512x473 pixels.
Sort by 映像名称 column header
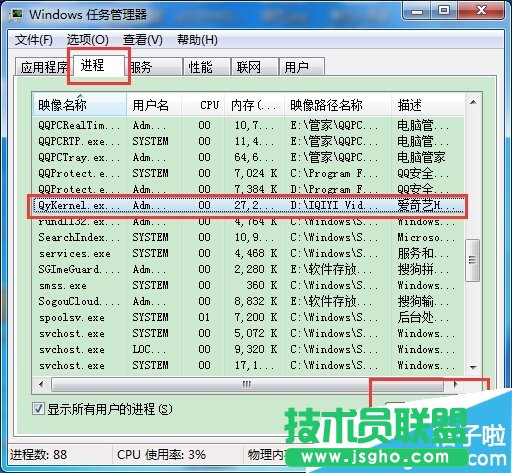coord(80,105)
